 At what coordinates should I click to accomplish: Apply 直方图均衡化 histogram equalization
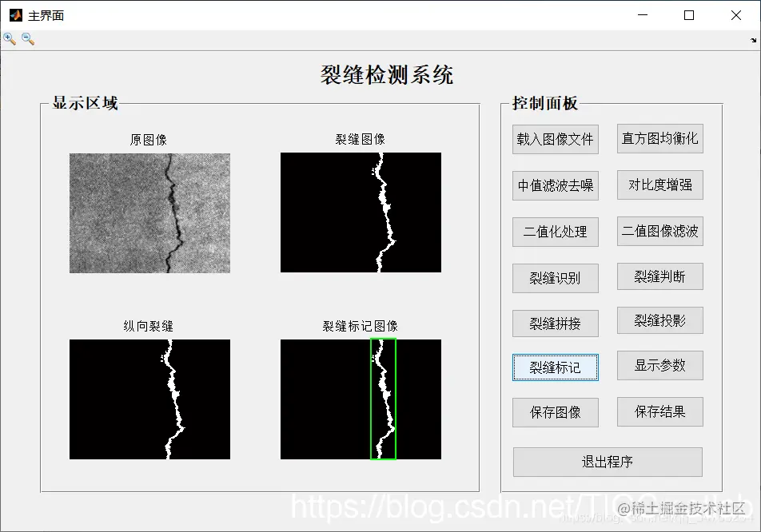point(659,139)
